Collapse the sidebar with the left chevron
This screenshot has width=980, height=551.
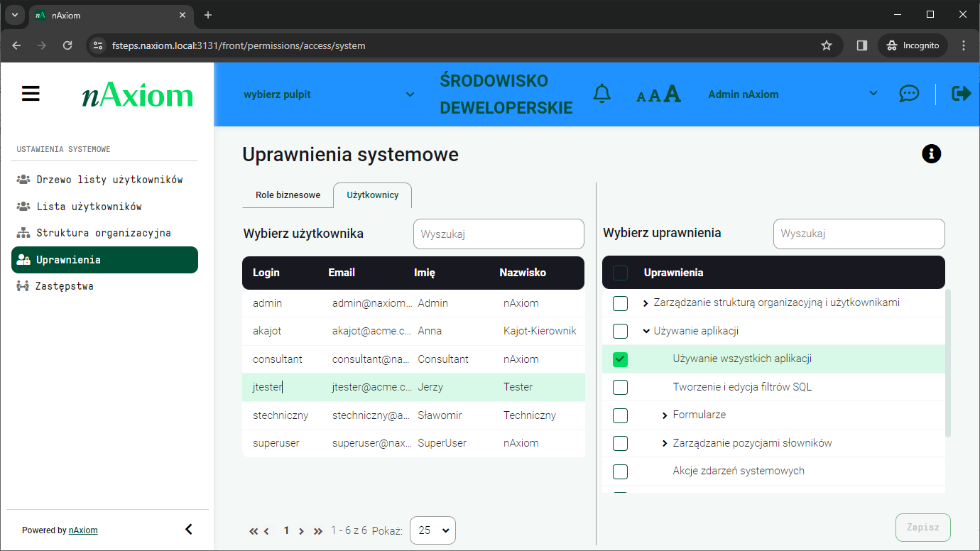tap(188, 529)
